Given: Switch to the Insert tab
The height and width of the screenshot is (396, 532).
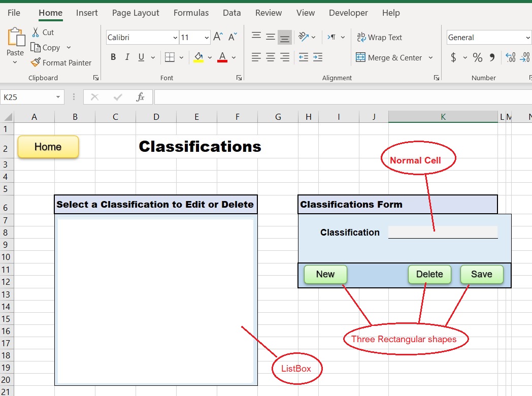Looking at the screenshot, I should point(87,13).
